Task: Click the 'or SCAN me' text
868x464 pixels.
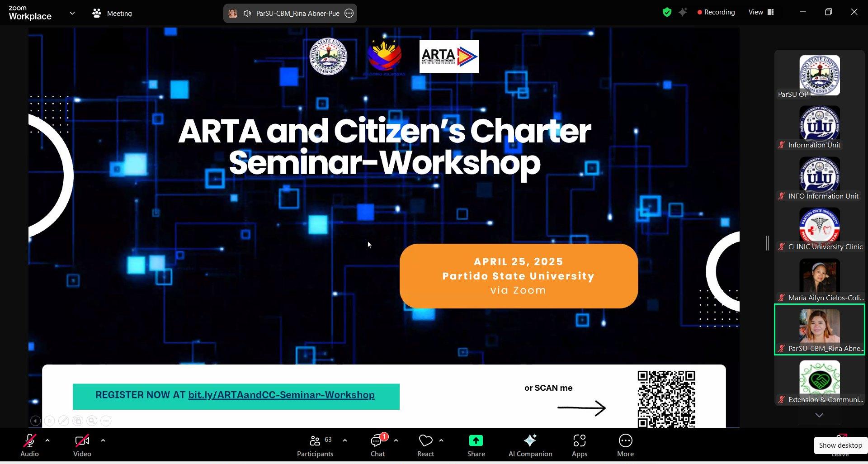Action: tap(548, 388)
